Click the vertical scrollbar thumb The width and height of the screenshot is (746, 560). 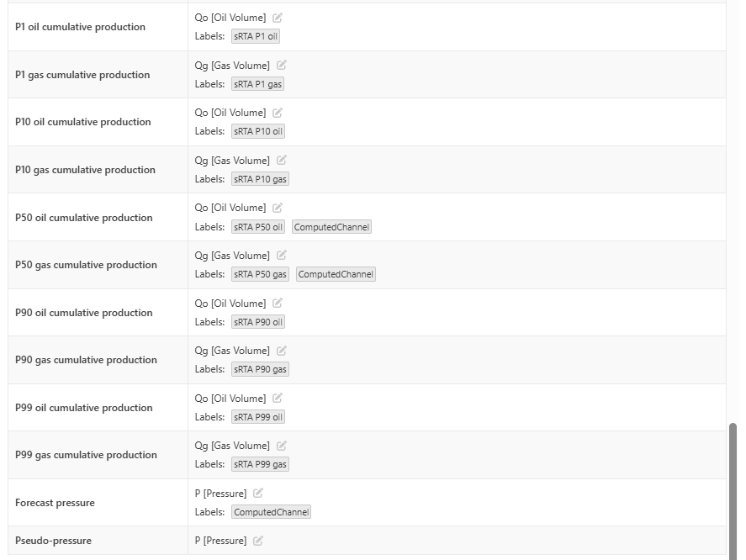733,490
